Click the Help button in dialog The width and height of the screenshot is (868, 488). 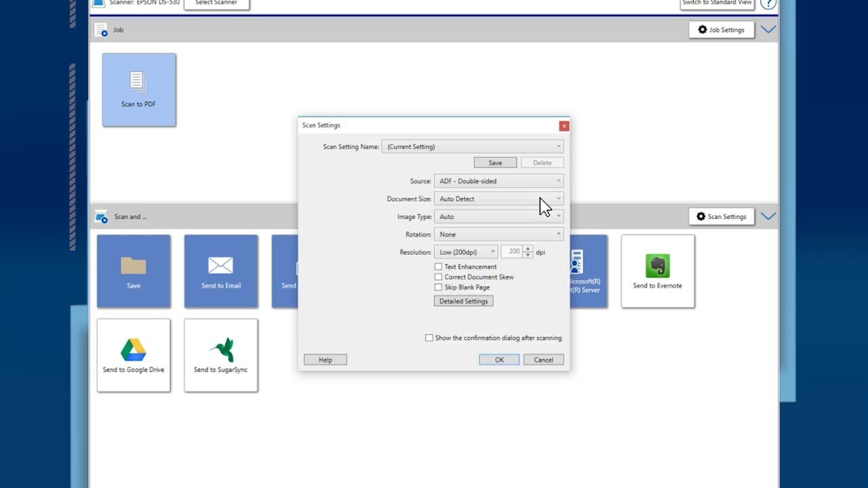pos(325,360)
